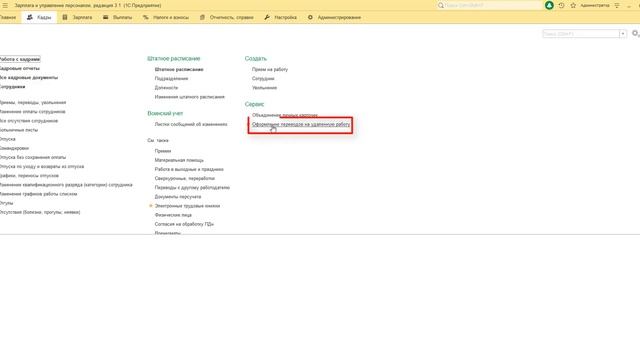Open Изменение графиков работы списком
The width and height of the screenshot is (640, 360).
pyautogui.click(x=38, y=194)
